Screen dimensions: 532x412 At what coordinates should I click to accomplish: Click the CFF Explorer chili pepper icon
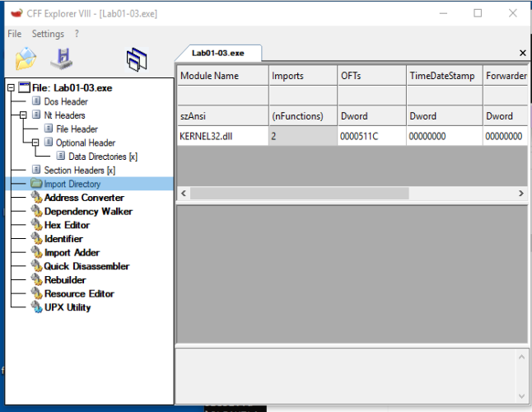[x=16, y=13]
